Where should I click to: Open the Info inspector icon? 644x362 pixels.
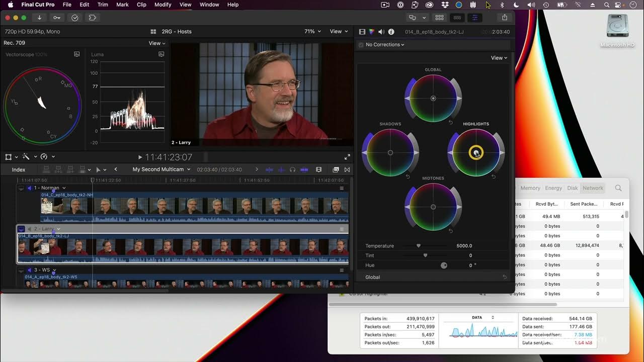pos(391,32)
